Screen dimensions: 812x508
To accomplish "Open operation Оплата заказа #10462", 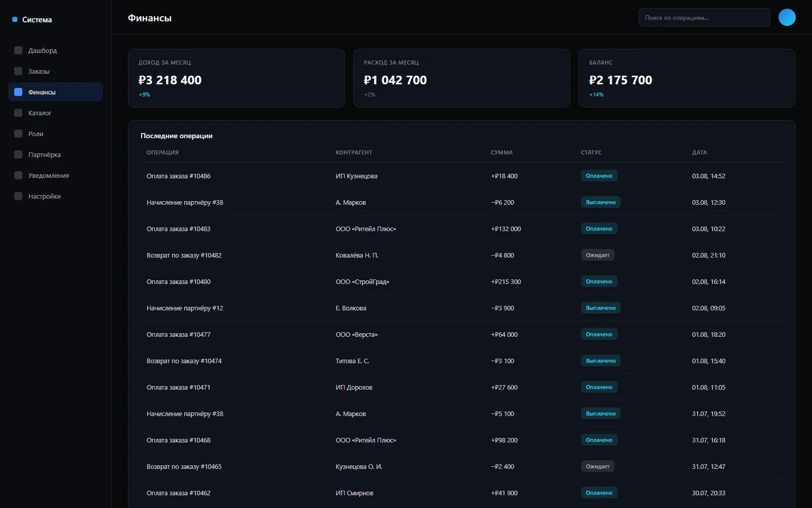I will click(x=179, y=493).
